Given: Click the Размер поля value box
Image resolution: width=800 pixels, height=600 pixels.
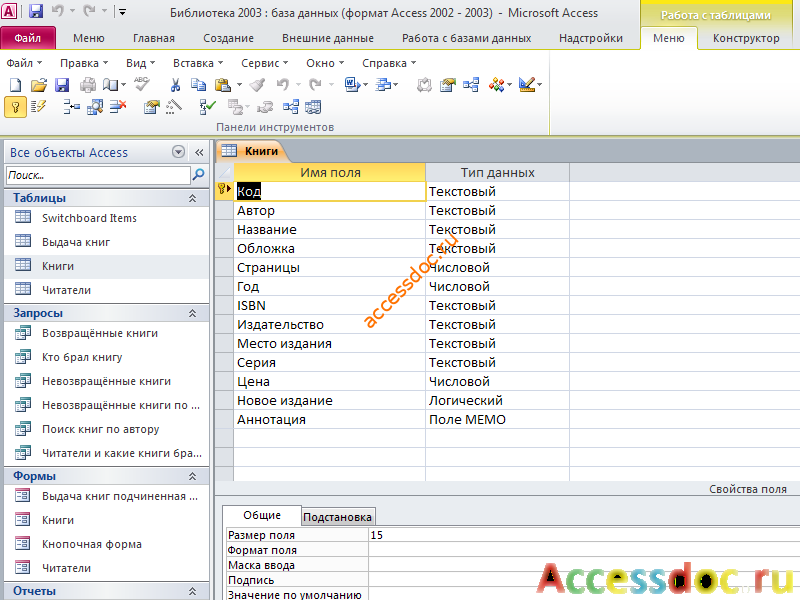Looking at the screenshot, I should click(584, 535).
